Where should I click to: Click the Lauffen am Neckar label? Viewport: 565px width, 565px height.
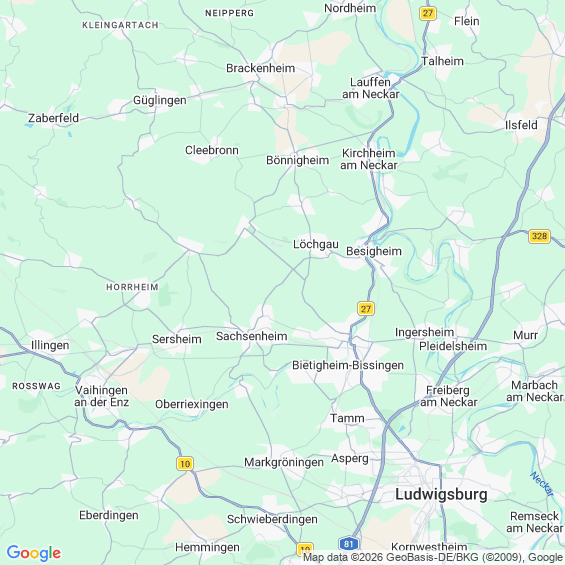tap(370, 88)
